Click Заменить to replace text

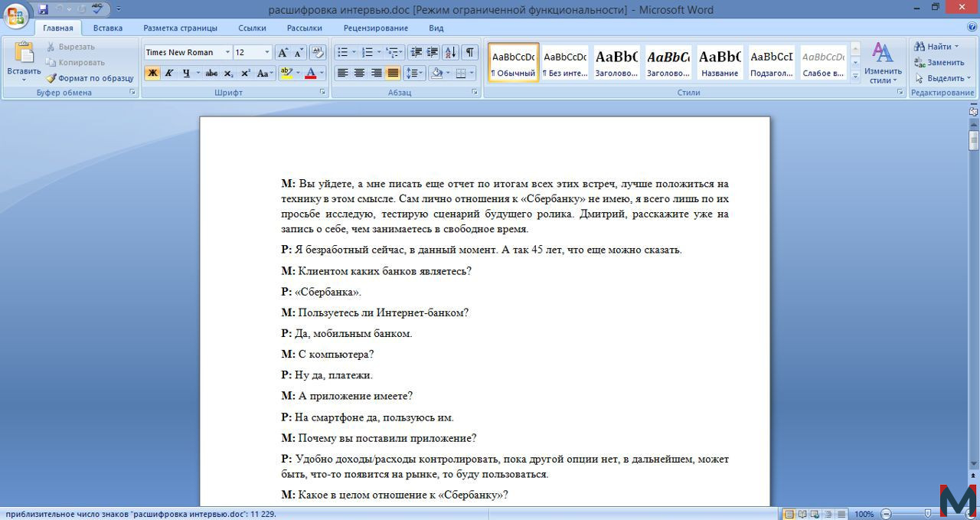pyautogui.click(x=939, y=62)
